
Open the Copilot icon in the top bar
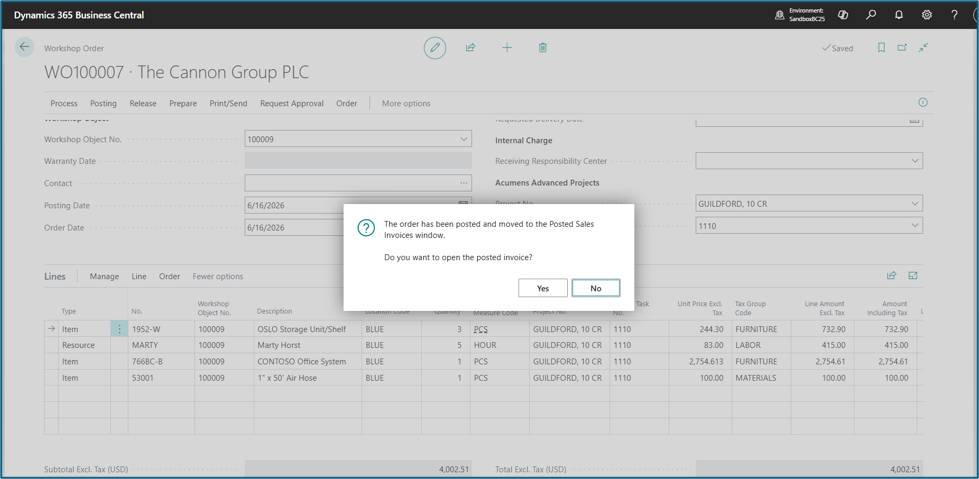pos(843,15)
